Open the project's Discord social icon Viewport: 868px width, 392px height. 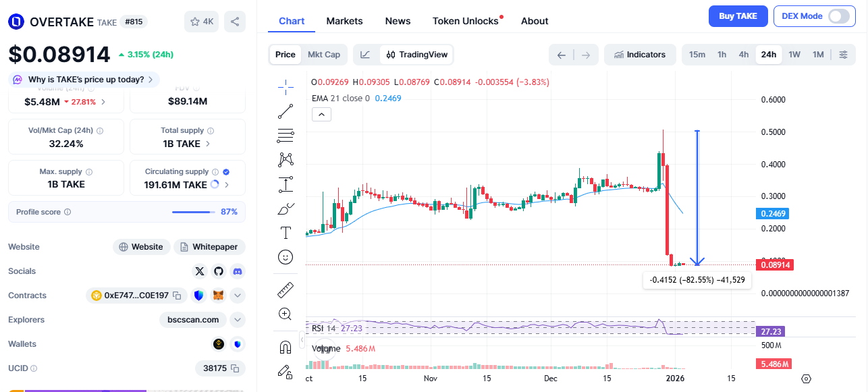click(x=237, y=271)
